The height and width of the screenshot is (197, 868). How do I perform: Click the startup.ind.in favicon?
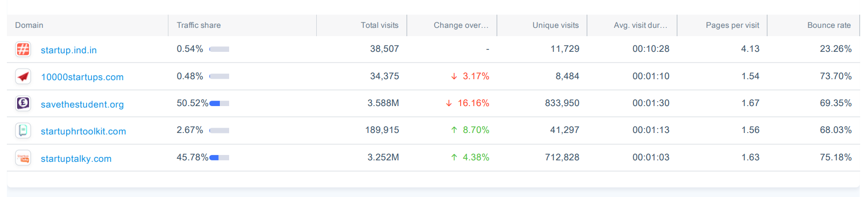(x=23, y=49)
